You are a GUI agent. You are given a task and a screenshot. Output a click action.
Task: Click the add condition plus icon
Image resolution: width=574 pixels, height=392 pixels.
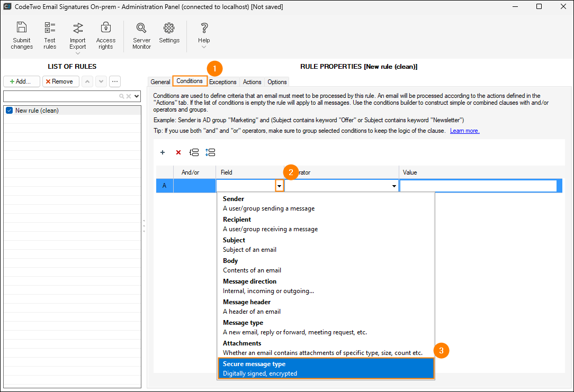pos(163,152)
